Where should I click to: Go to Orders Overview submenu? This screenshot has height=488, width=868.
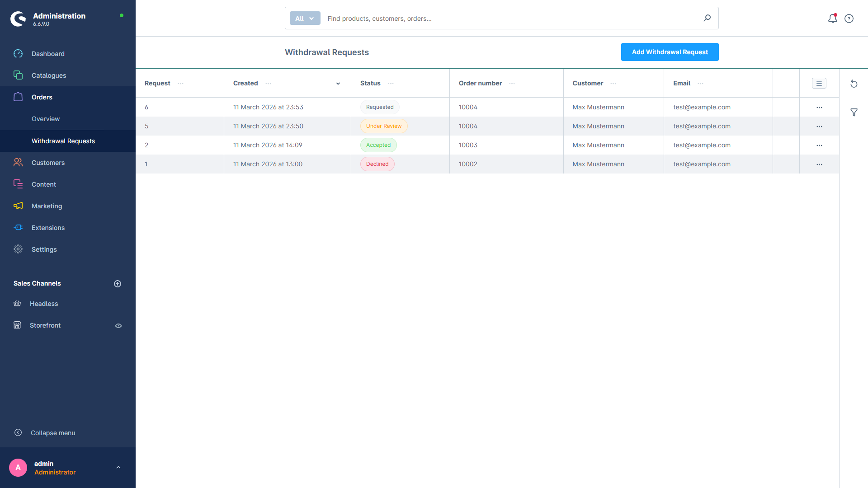[46, 119]
